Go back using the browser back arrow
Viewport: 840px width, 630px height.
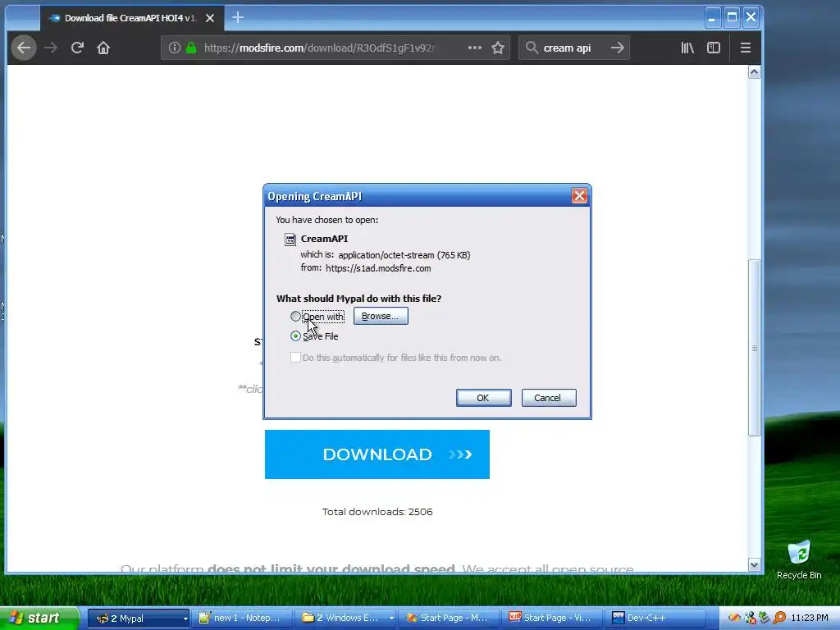point(24,48)
